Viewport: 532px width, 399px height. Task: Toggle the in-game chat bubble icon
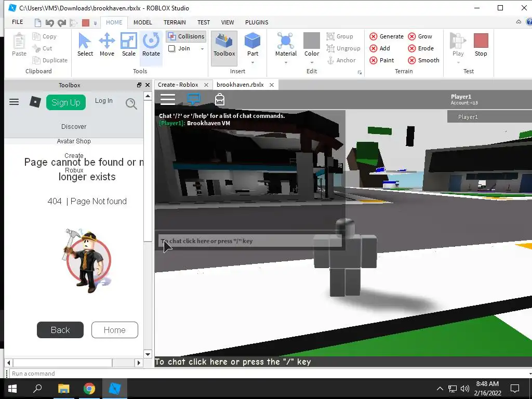coord(194,99)
